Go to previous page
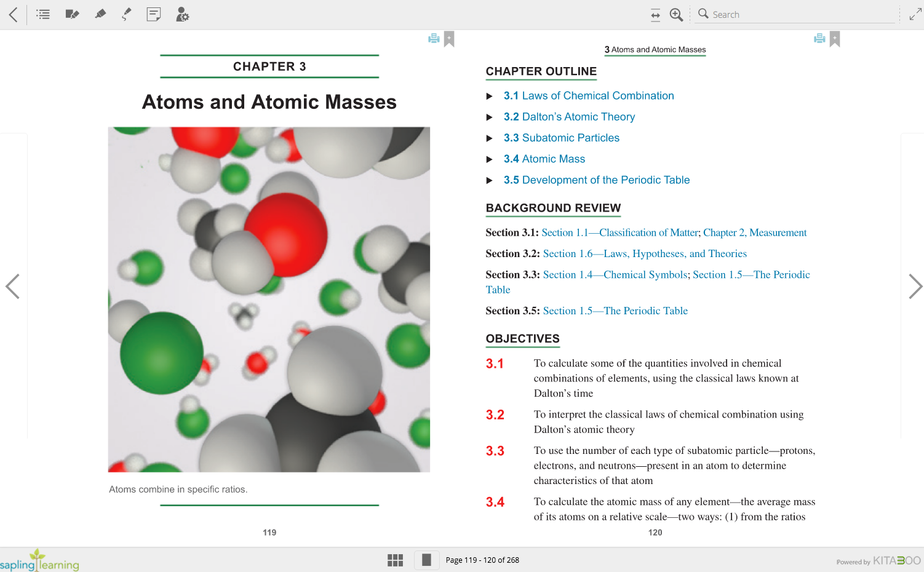Viewport: 924px width, 572px height. pos(13,286)
